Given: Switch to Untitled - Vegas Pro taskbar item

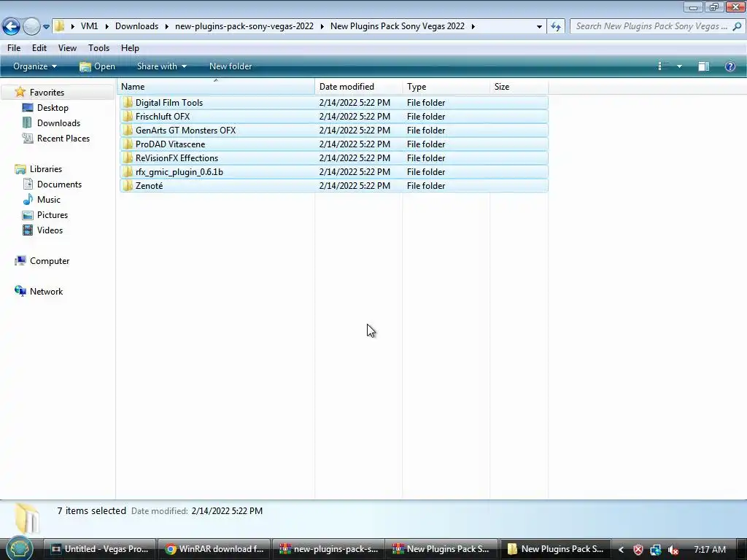Looking at the screenshot, I should (x=99, y=549).
